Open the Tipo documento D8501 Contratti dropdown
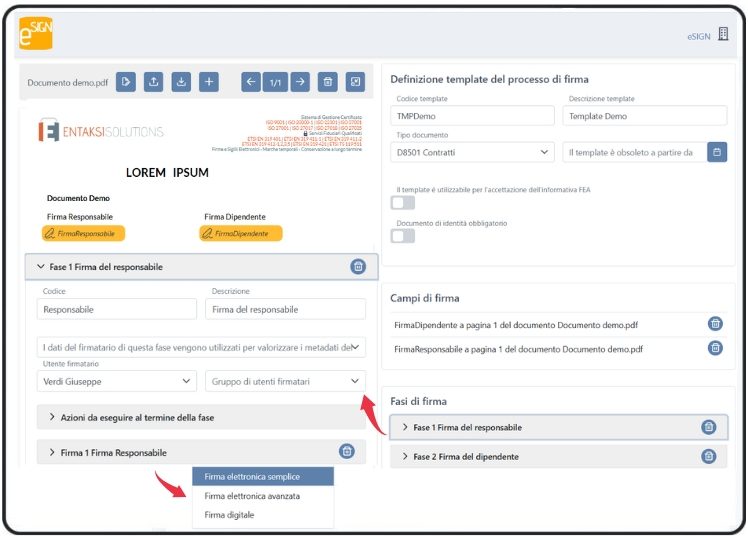 pos(472,152)
